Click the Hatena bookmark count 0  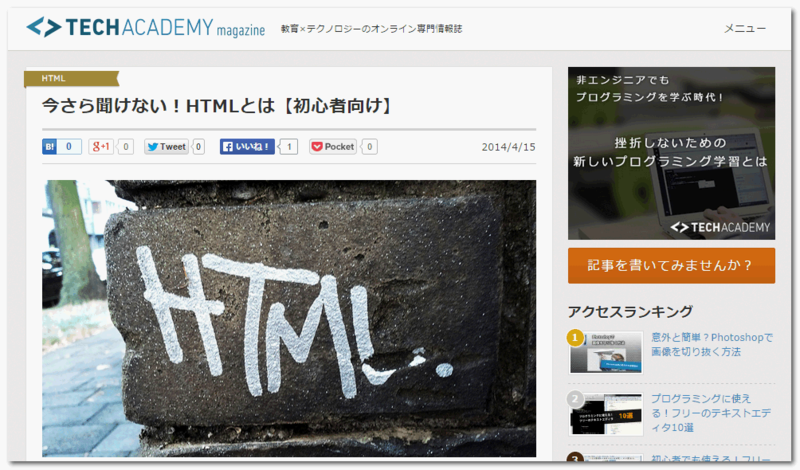(x=69, y=147)
